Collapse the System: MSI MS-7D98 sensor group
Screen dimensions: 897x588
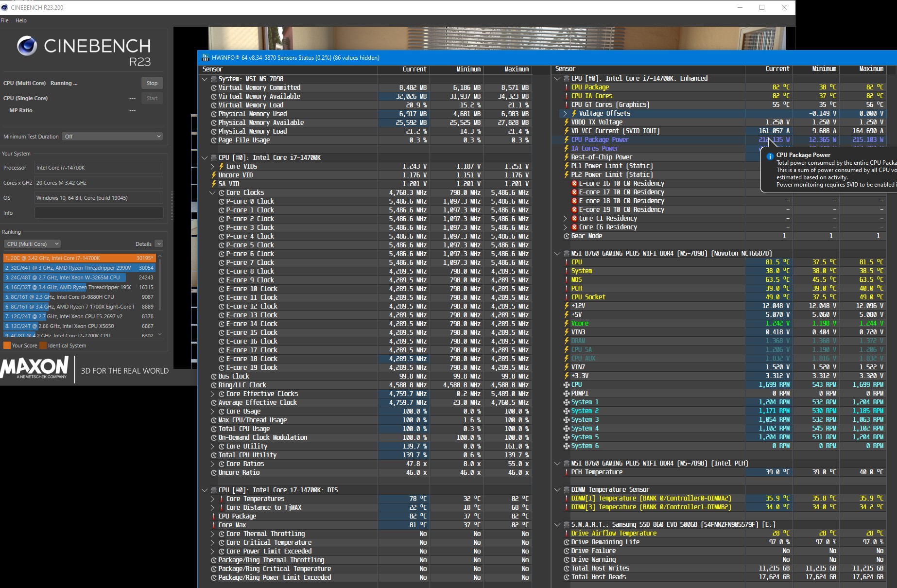205,79
